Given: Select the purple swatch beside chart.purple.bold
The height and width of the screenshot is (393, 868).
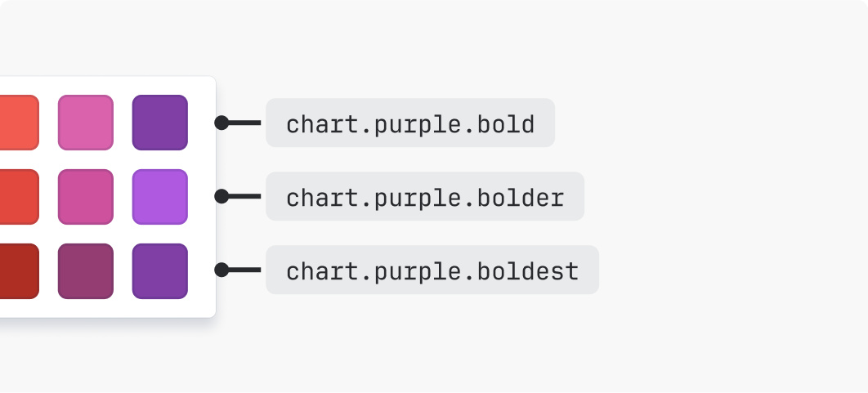Looking at the screenshot, I should [x=160, y=123].
